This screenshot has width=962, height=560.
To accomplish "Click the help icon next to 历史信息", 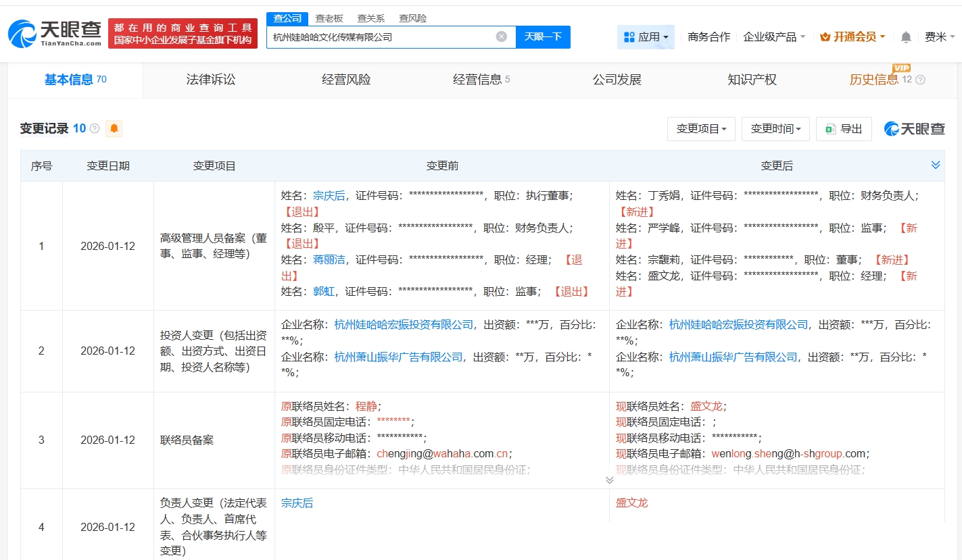I will tap(919, 80).
